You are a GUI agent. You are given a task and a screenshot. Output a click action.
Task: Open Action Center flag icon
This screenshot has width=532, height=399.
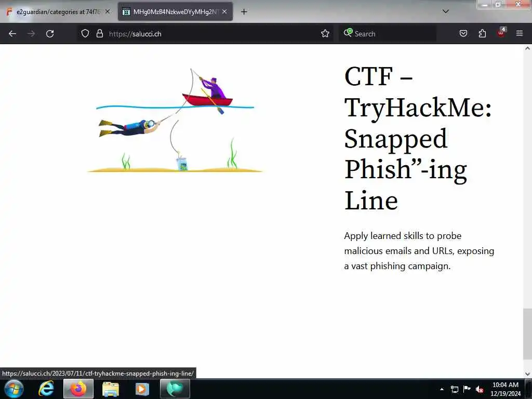coord(467,389)
